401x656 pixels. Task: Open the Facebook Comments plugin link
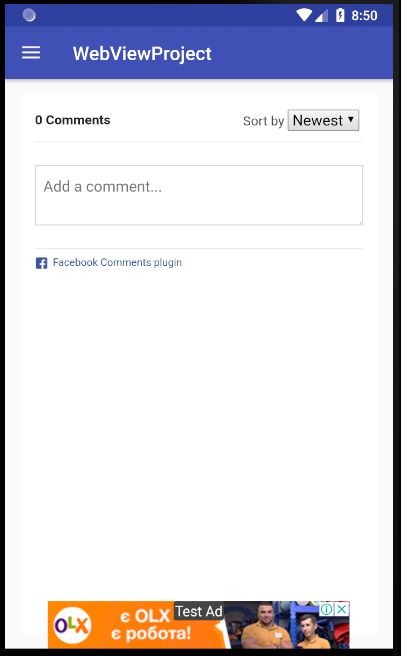pyautogui.click(x=117, y=263)
